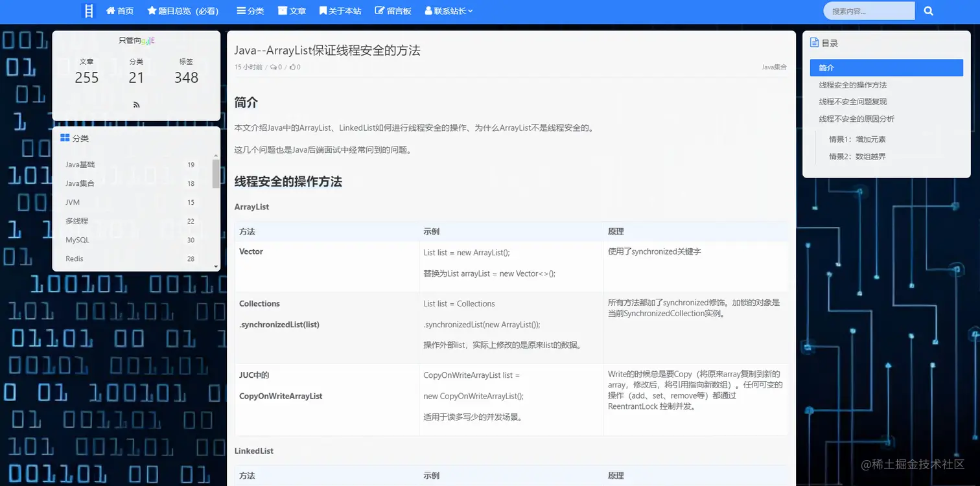Image resolution: width=980 pixels, height=486 pixels.
Task: Jump to 线程安全的操作方法 in contents
Action: click(x=853, y=85)
